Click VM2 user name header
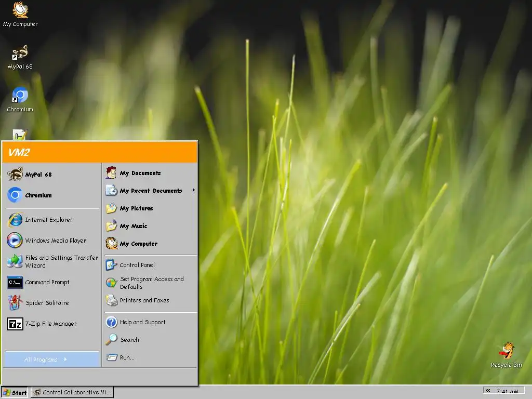This screenshot has width=532, height=399. (x=19, y=152)
